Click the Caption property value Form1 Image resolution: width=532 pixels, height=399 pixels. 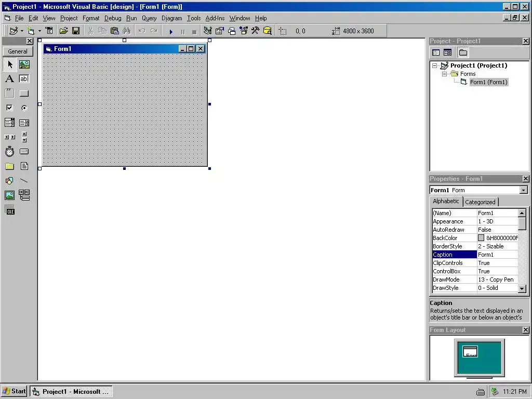[x=497, y=255]
